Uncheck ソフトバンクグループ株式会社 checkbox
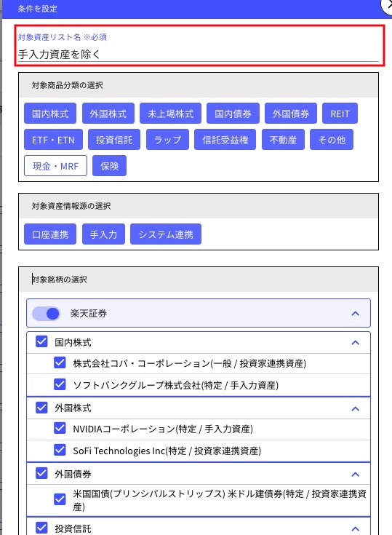 60,384
